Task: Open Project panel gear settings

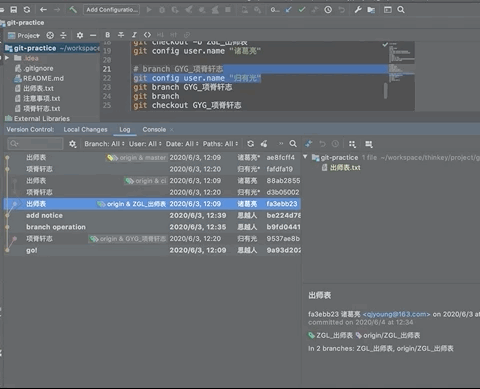Action: (80, 35)
